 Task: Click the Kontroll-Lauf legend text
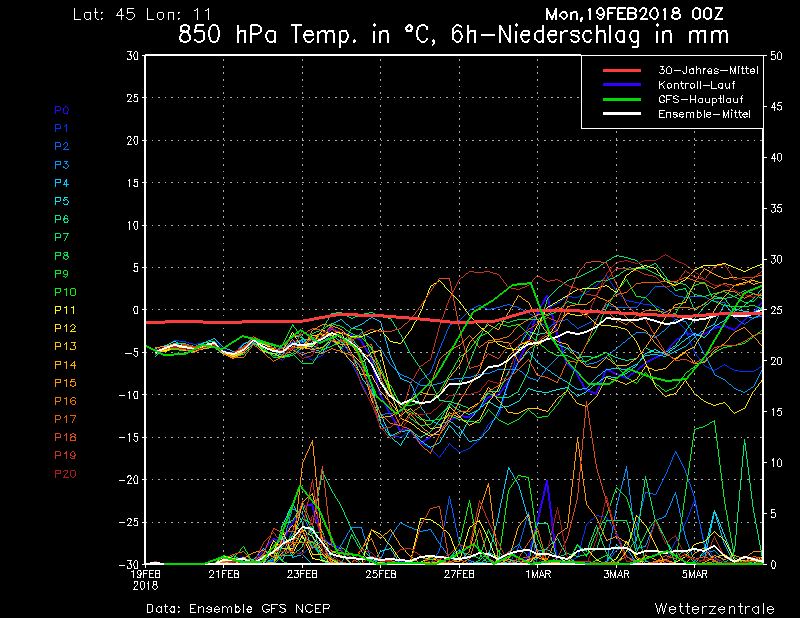pos(696,85)
